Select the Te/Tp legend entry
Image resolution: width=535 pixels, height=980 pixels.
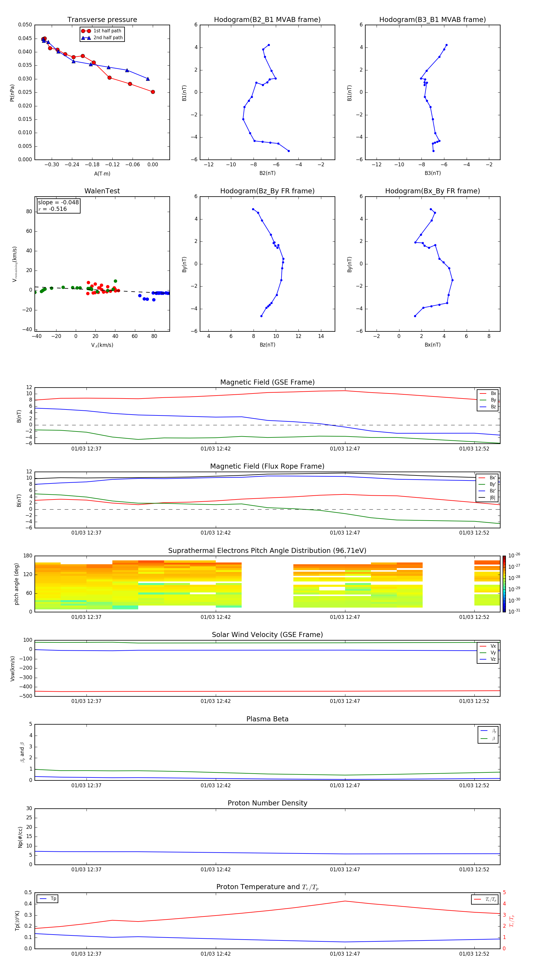485,899
